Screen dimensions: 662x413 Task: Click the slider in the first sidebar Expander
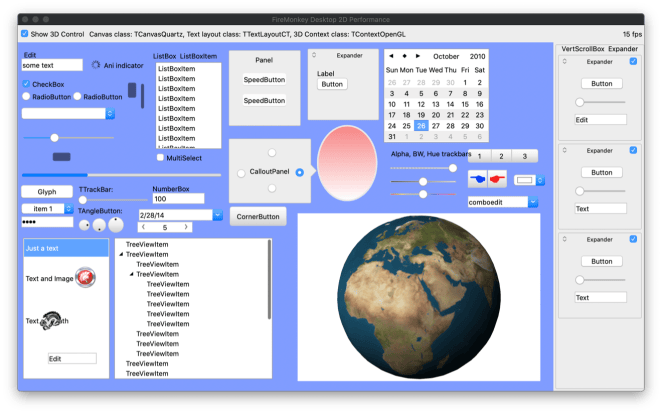600,102
